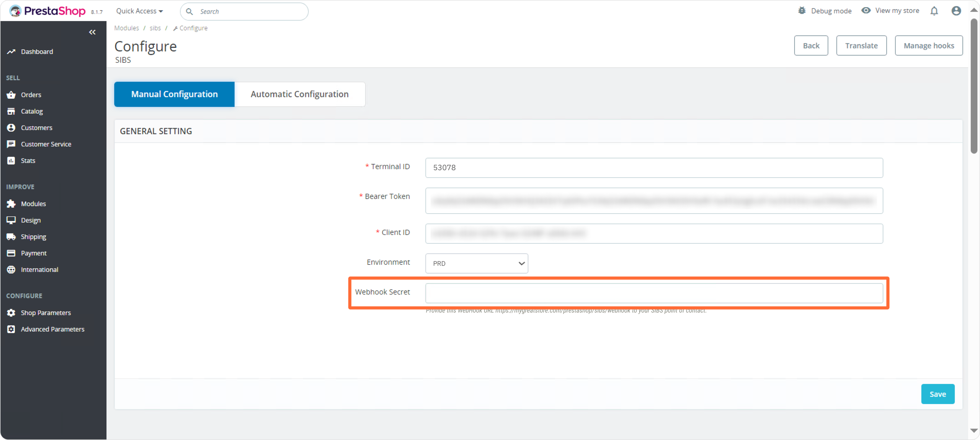Open notifications bell icon
This screenshot has width=980, height=440.
coord(934,11)
